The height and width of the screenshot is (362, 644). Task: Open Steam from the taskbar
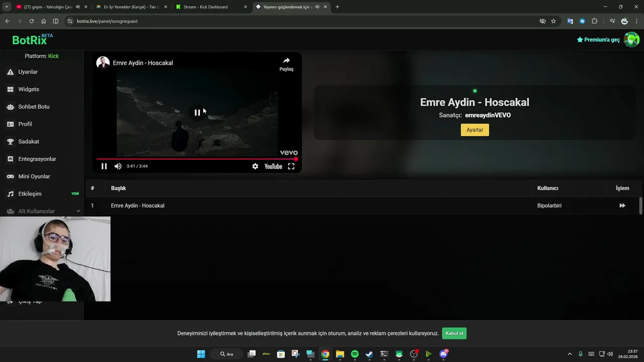click(x=369, y=354)
